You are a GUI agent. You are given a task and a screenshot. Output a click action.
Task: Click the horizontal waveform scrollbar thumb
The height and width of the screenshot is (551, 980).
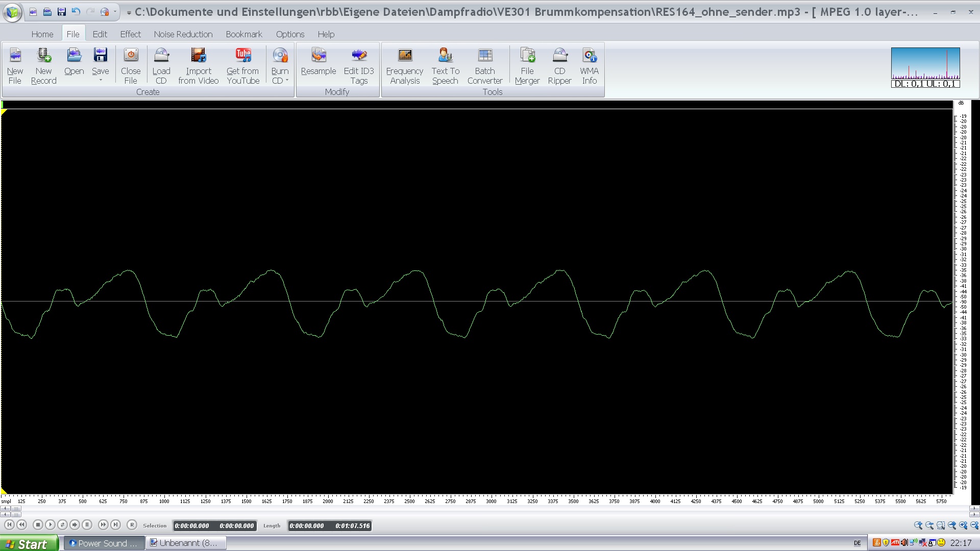click(x=16, y=509)
